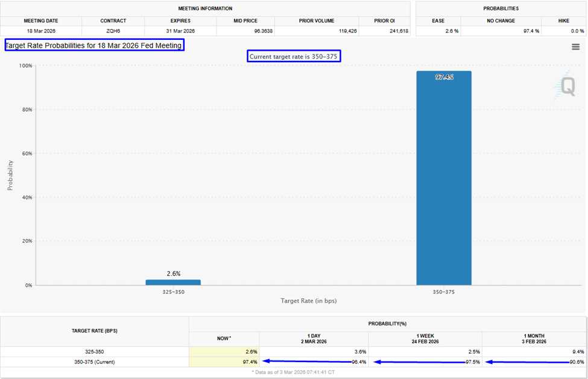Click the 1 MONTH 3 FEB 2026 column header
588x379 pixels.
(534, 339)
